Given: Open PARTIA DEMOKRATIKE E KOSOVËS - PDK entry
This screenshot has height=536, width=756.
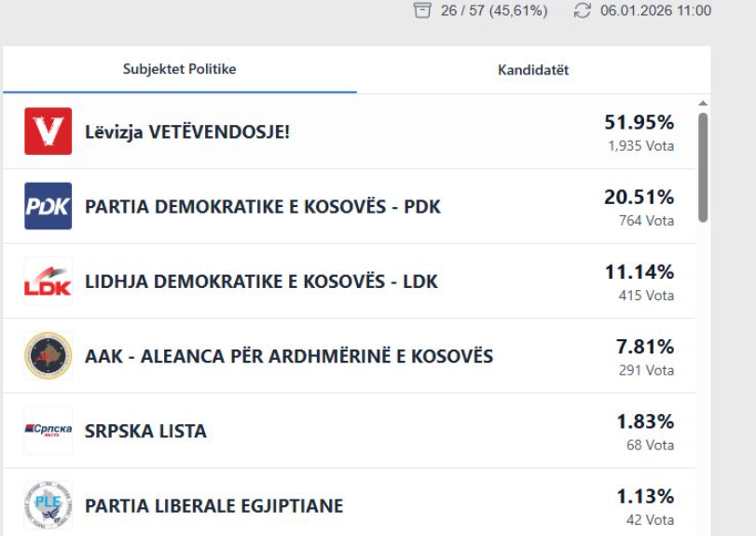Looking at the screenshot, I should 263,207.
